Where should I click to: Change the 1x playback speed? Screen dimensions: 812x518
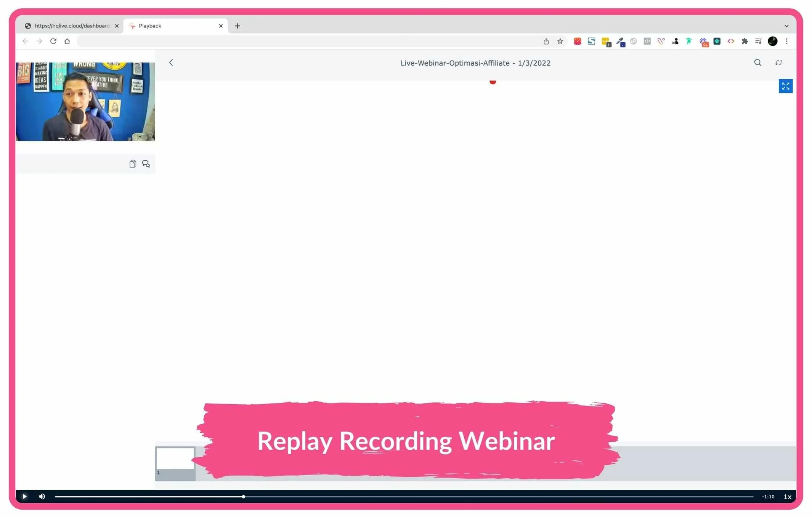(787, 497)
